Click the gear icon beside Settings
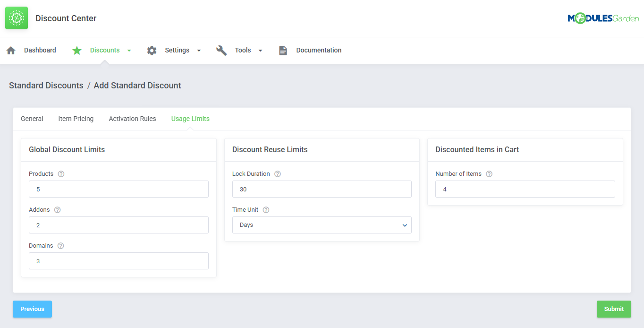 click(x=152, y=50)
